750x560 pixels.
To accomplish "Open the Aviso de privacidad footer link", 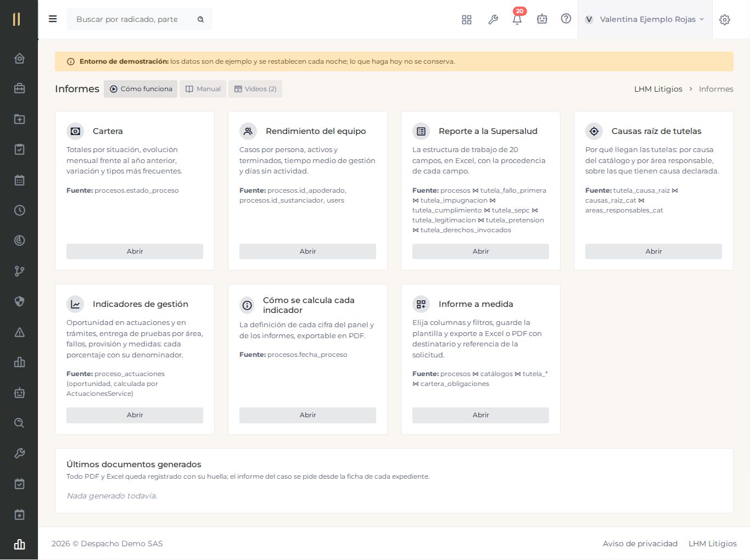I will tap(640, 544).
